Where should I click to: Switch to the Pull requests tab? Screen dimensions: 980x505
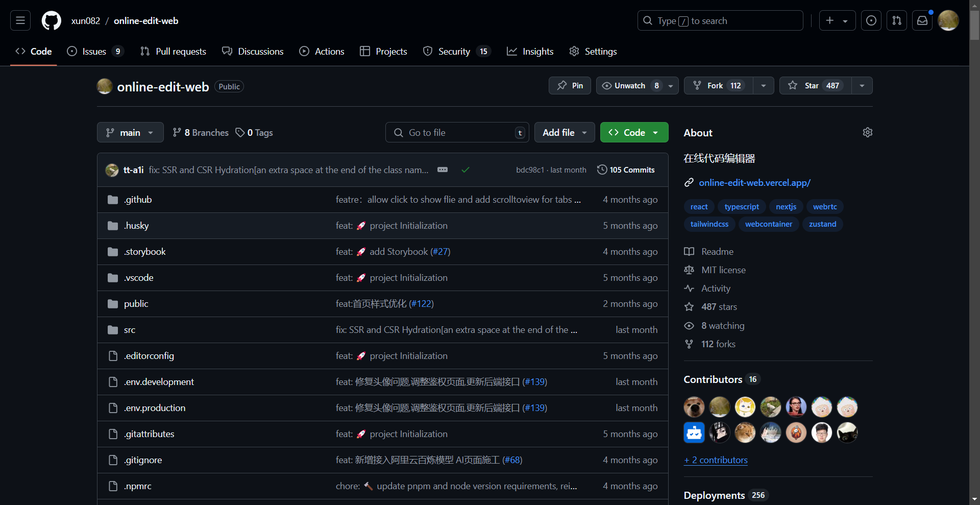(x=173, y=51)
